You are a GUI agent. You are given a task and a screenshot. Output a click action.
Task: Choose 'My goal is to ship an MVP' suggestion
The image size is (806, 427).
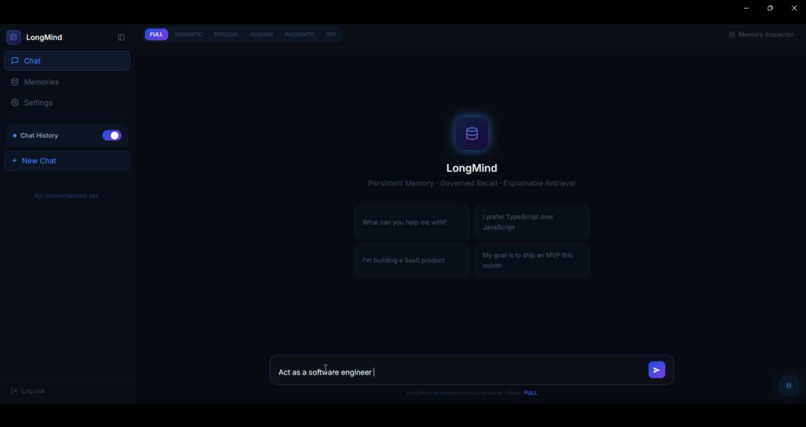coord(532,261)
